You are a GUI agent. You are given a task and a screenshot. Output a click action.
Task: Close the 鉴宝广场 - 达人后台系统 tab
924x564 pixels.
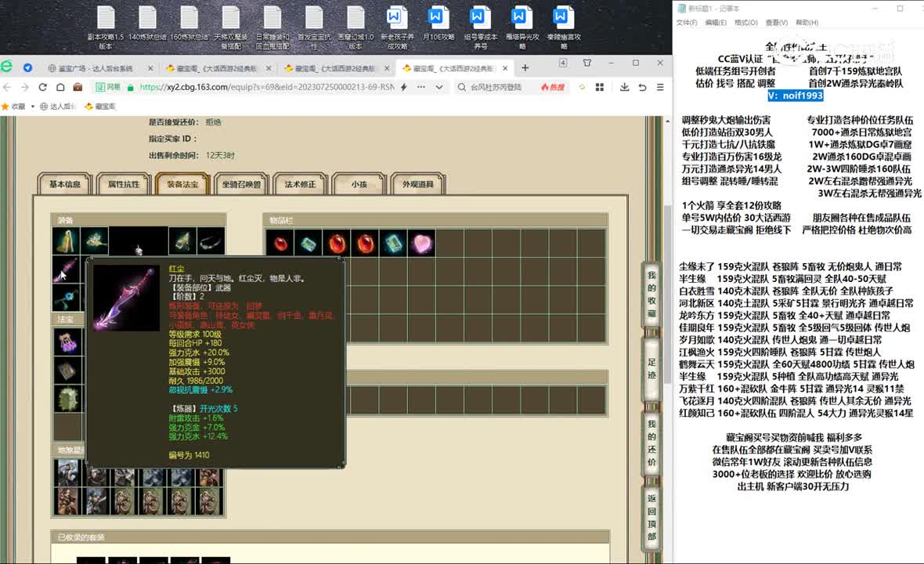tap(150, 68)
